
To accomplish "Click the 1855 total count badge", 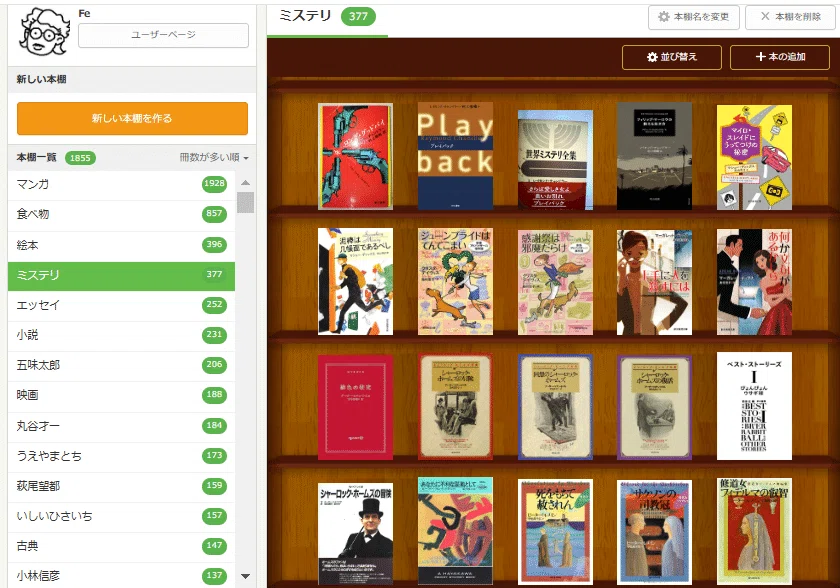I will (80, 158).
